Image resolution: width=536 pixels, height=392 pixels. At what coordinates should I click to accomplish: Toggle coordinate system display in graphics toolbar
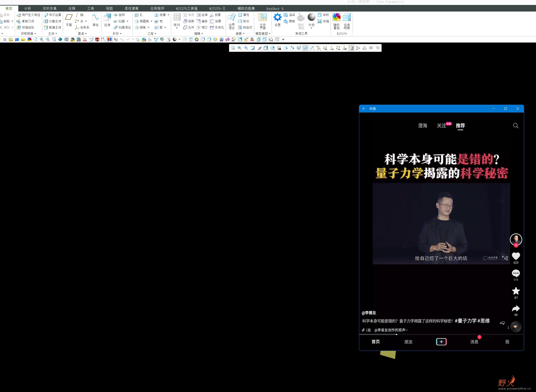pyautogui.click(x=345, y=48)
